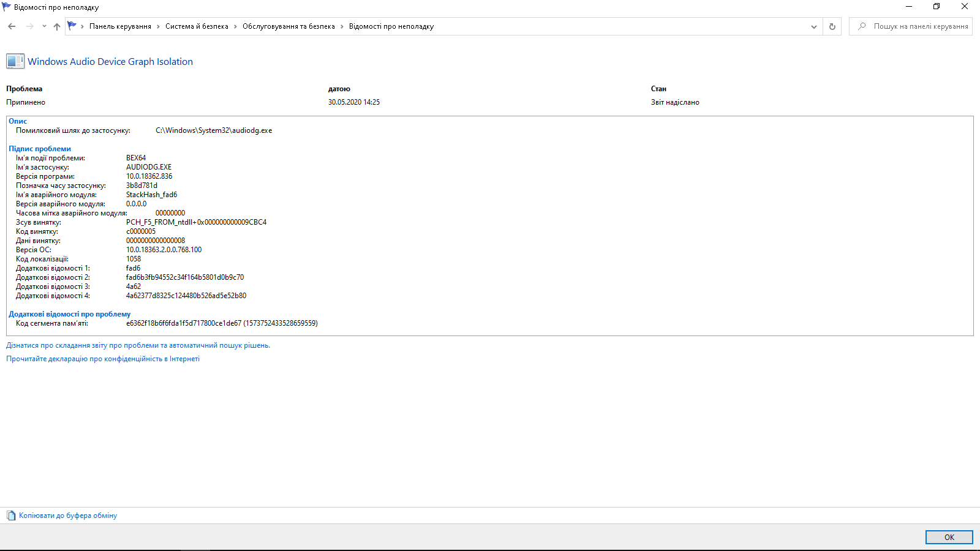
Task: Click the copy to clipboard icon
Action: click(11, 515)
